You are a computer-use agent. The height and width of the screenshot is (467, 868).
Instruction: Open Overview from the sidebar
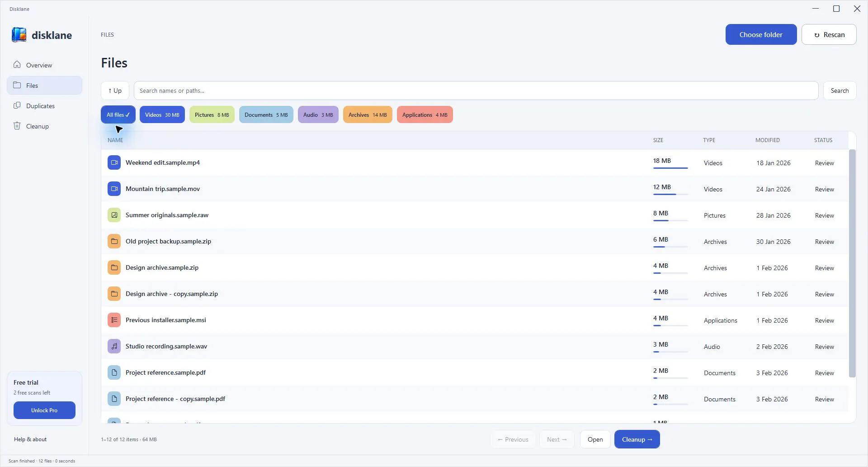(x=44, y=65)
